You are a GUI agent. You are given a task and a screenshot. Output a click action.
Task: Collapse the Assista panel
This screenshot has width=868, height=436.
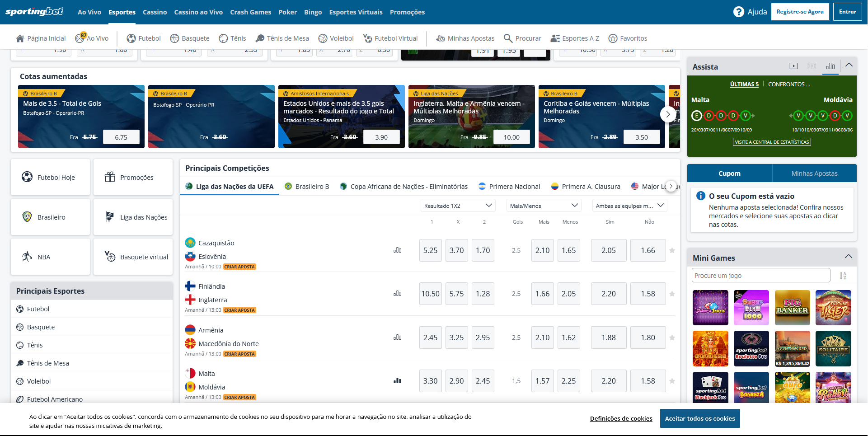pyautogui.click(x=849, y=65)
